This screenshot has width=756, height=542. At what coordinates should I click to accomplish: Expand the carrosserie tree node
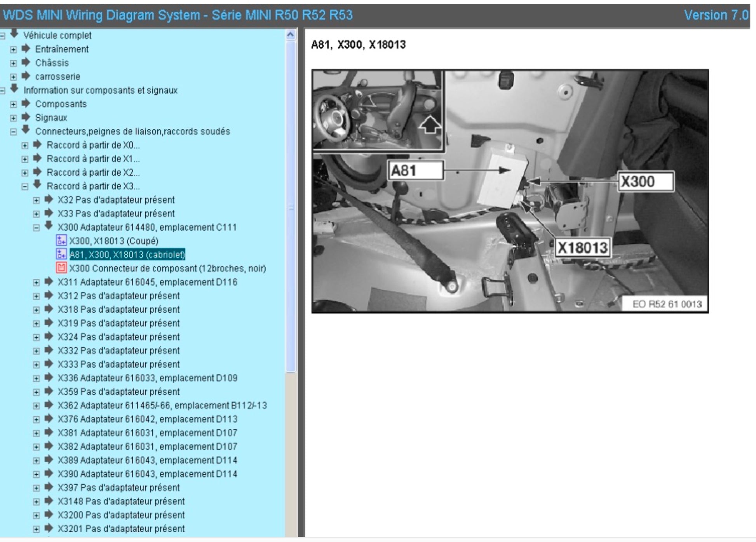point(13,77)
